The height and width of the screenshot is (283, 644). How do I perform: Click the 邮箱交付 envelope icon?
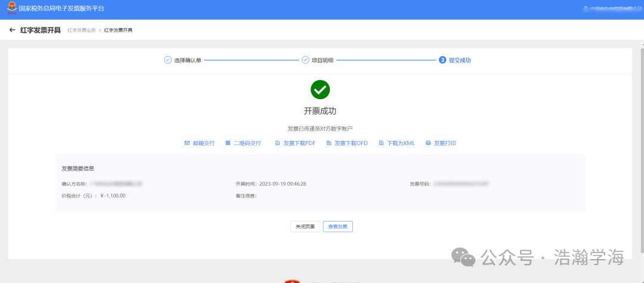(x=187, y=143)
